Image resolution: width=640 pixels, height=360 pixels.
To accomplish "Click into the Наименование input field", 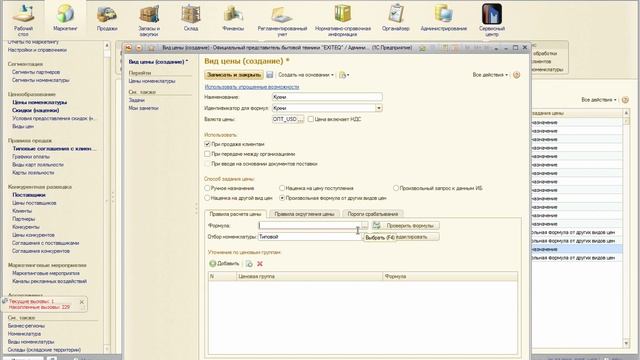I will (x=327, y=97).
